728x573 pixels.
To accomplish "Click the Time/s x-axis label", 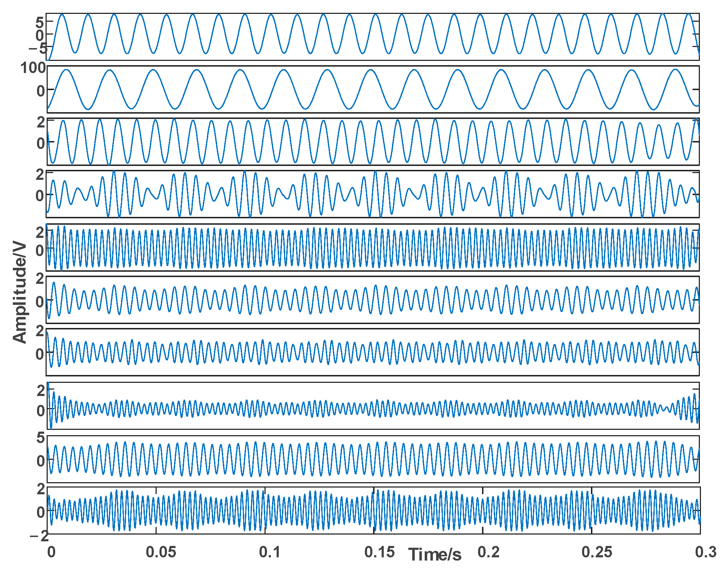I will (x=435, y=554).
